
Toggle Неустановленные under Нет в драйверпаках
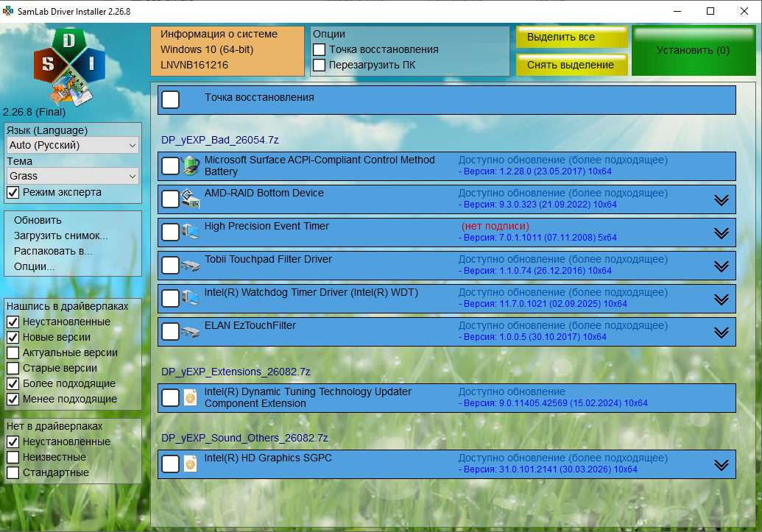13,441
